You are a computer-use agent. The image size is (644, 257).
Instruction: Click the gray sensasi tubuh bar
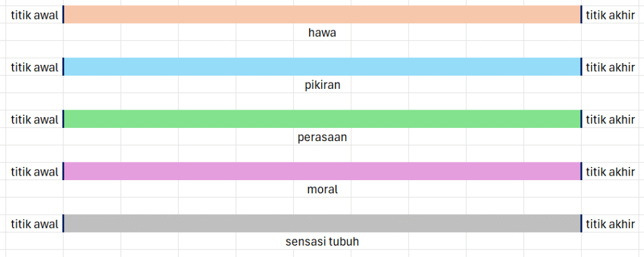(322, 224)
